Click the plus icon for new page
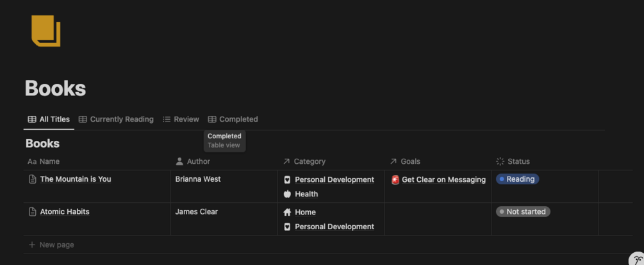Screen dimensions: 644x265 32,245
